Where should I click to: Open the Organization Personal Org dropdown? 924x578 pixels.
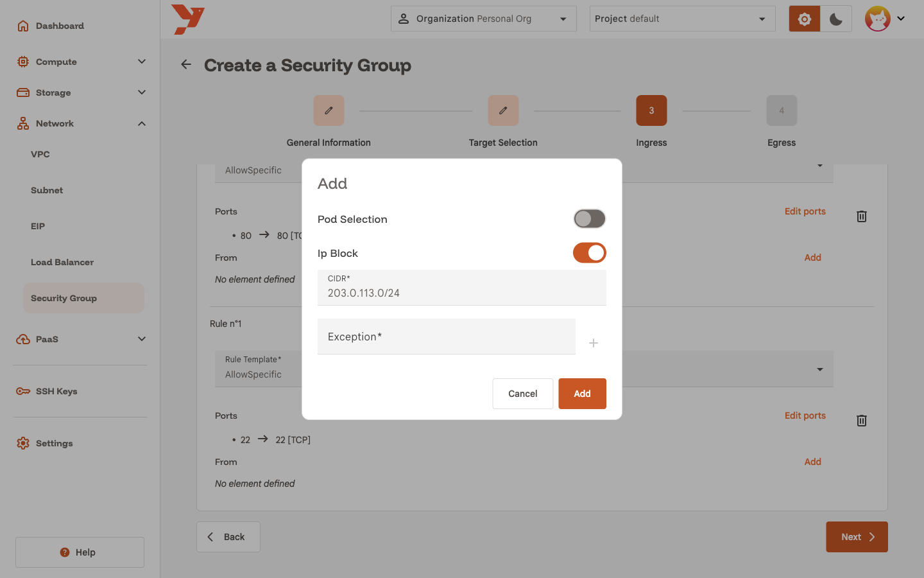pos(484,19)
